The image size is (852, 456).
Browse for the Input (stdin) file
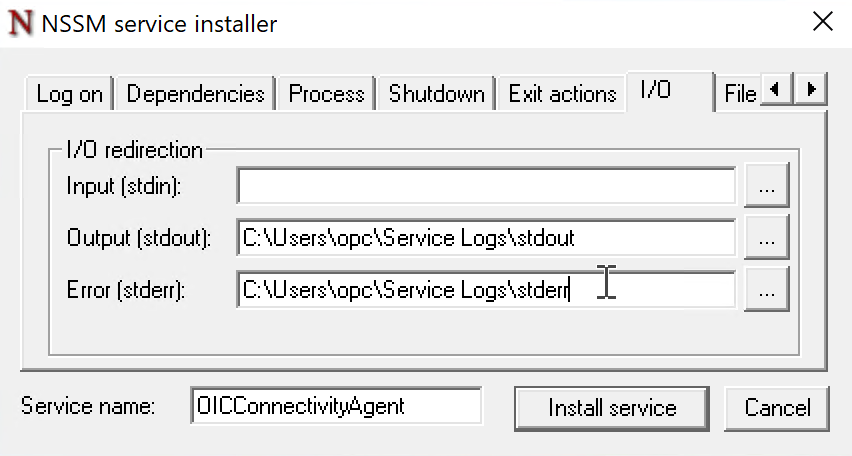(x=767, y=186)
